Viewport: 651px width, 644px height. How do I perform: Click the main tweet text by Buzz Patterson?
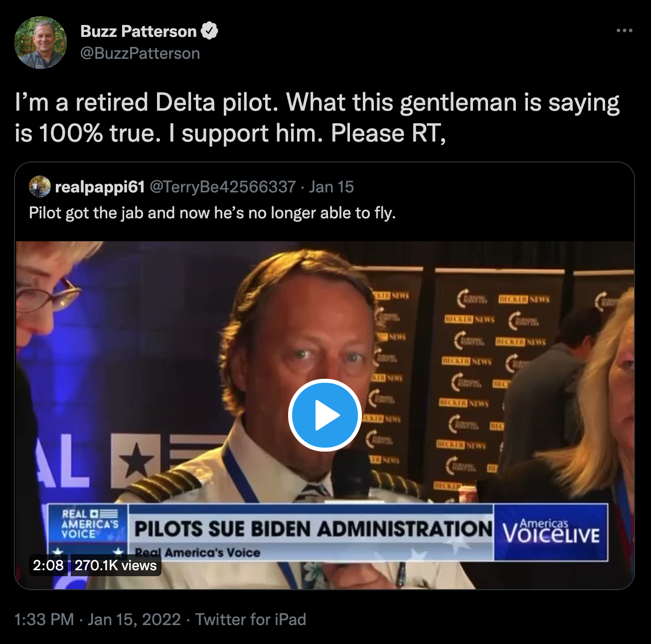pos(317,118)
